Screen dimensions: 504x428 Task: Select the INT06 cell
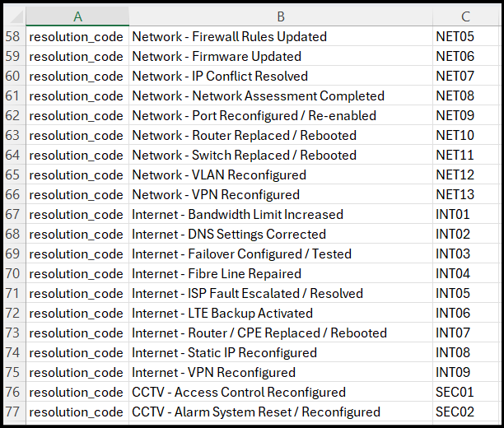[x=466, y=313]
